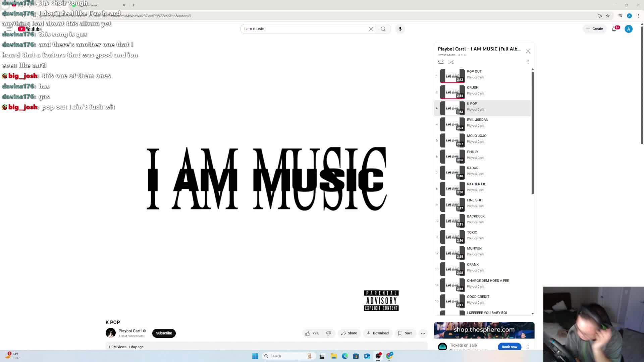Select BACKD00R in the playlist
Screen dimensions: 644x362
coord(483,221)
